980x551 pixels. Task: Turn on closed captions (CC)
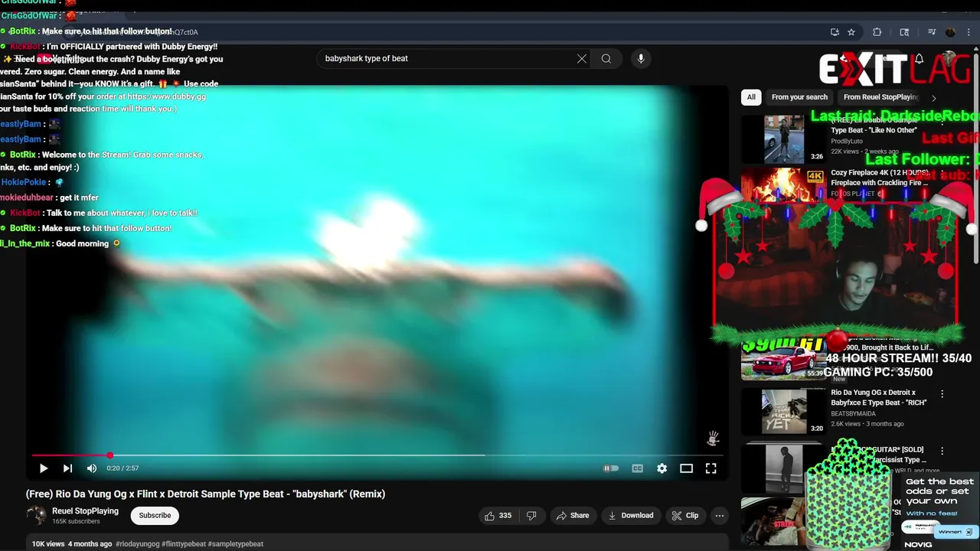click(x=637, y=468)
